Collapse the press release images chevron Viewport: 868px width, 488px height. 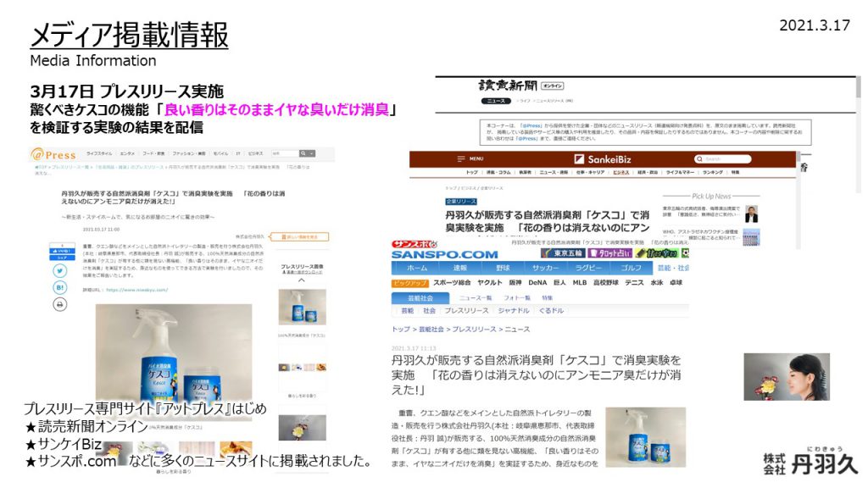[302, 280]
